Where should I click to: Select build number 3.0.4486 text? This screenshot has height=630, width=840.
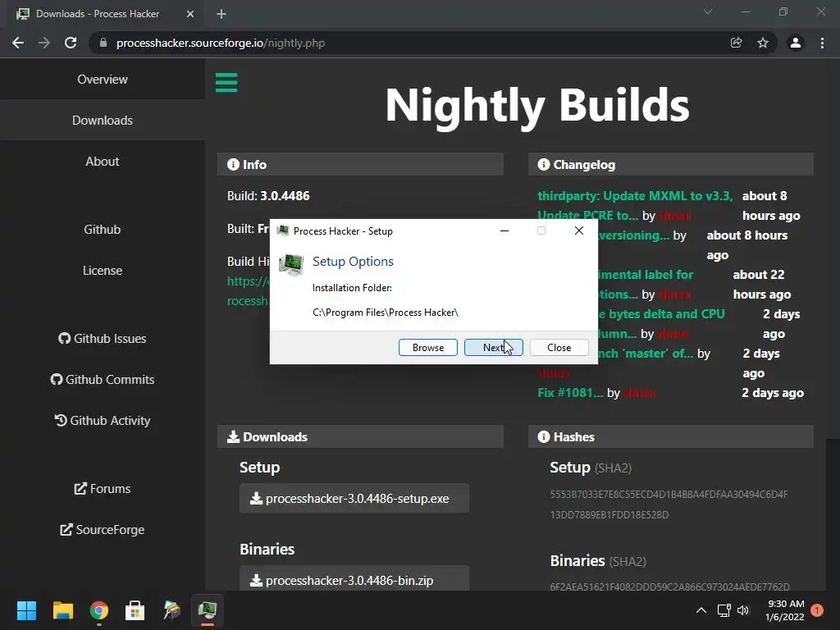(285, 196)
